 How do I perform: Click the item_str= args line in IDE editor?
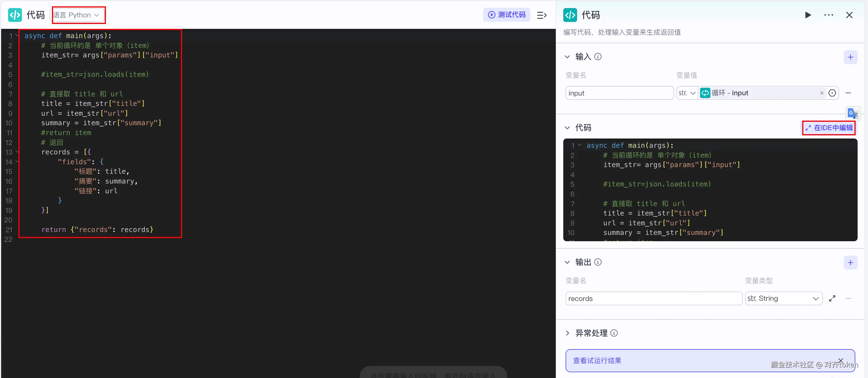point(110,55)
